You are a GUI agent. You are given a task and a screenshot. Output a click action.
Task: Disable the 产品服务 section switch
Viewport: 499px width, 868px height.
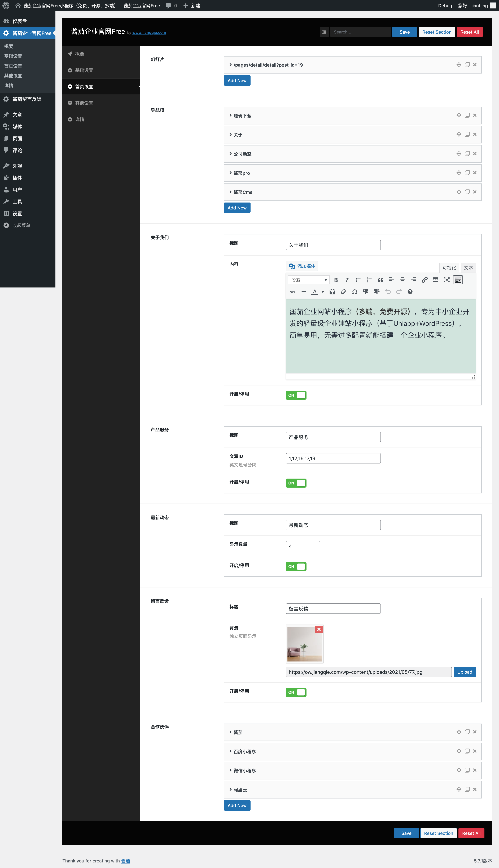click(296, 483)
